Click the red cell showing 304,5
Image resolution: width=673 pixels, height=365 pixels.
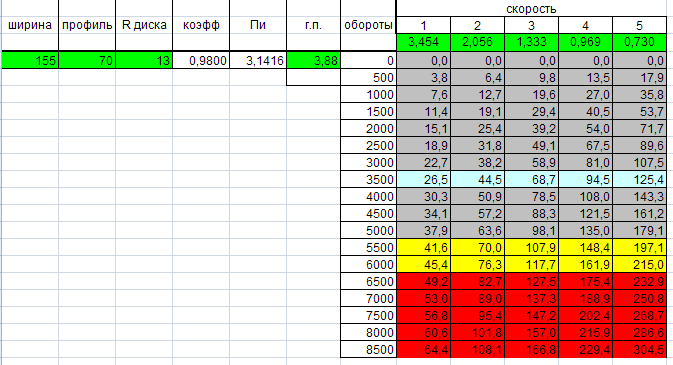click(x=640, y=350)
